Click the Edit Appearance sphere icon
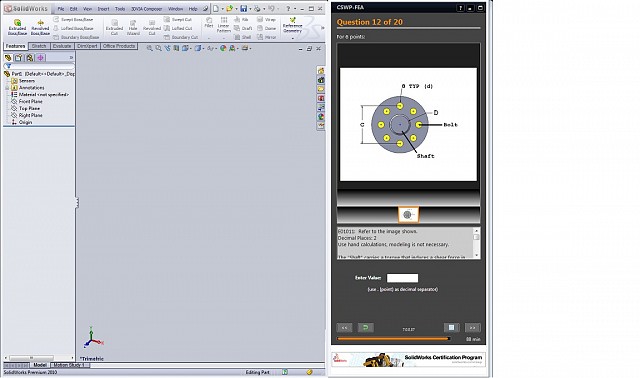This screenshot has height=378, width=640. (223, 48)
